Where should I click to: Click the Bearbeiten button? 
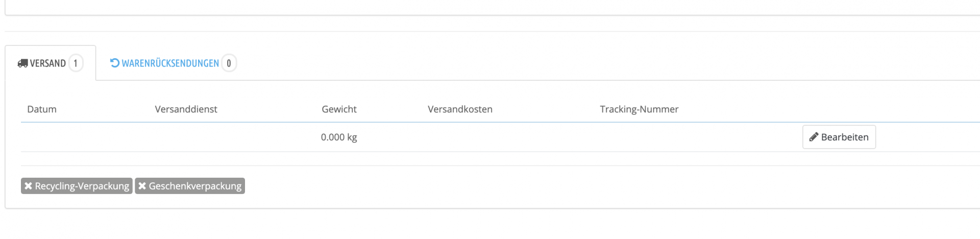point(839,137)
